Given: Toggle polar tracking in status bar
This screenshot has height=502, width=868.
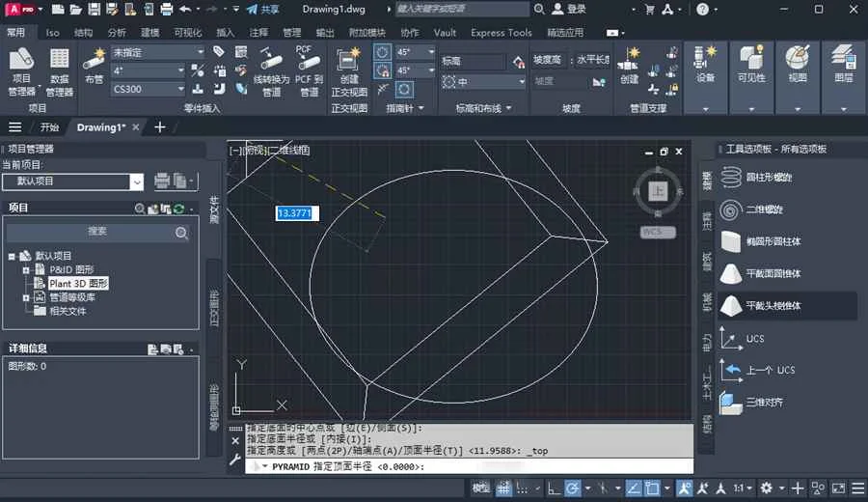Looking at the screenshot, I should 572,488.
